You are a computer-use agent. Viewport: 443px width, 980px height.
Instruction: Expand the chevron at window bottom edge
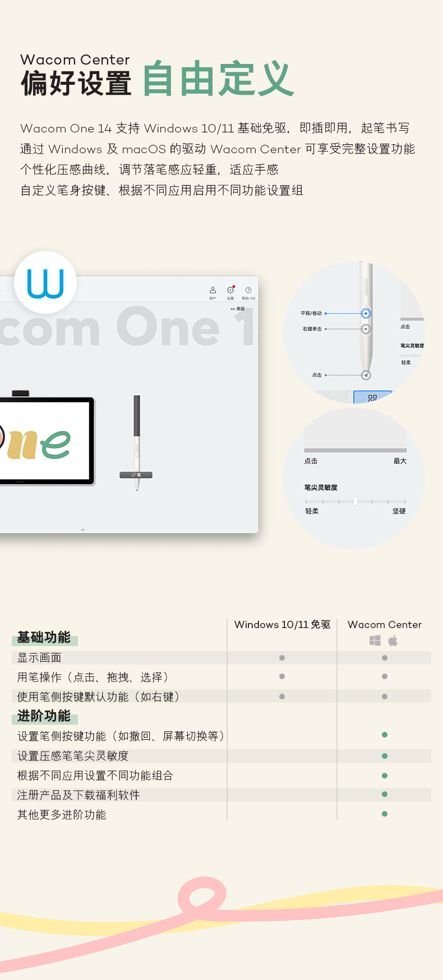tap(82, 530)
